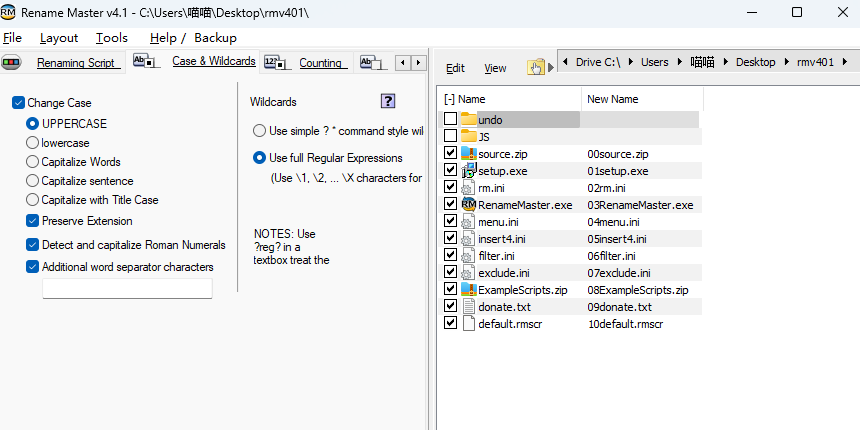
Task: Open the Wildcards help question mark
Action: coord(388,101)
